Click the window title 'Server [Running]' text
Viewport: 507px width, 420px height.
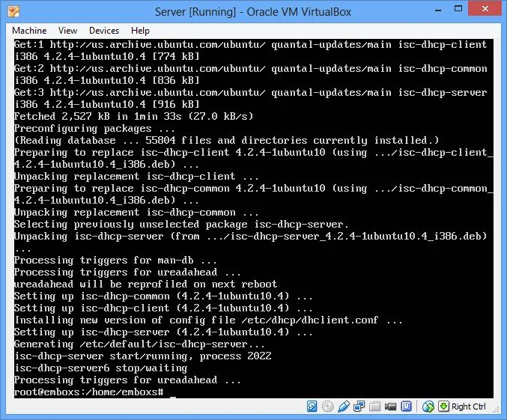click(x=195, y=12)
